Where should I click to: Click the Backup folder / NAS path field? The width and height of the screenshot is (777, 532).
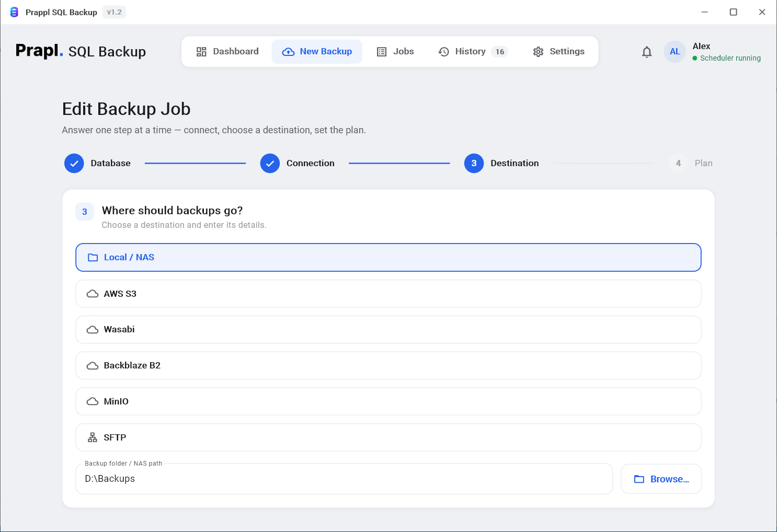(x=344, y=479)
